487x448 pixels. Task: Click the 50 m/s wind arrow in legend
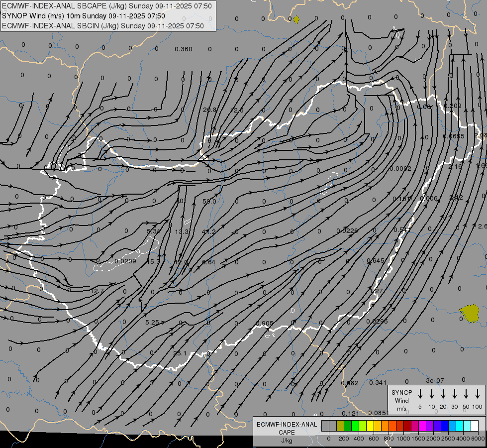pyautogui.click(x=466, y=393)
